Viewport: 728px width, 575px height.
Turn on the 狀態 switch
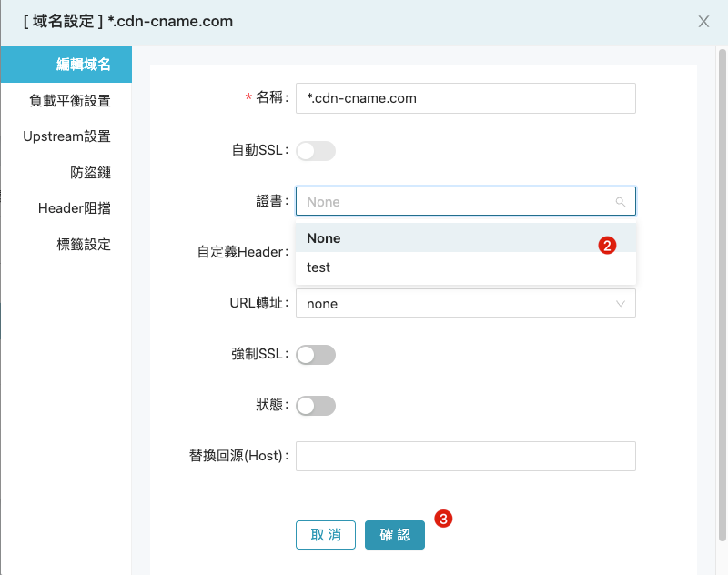click(x=316, y=406)
